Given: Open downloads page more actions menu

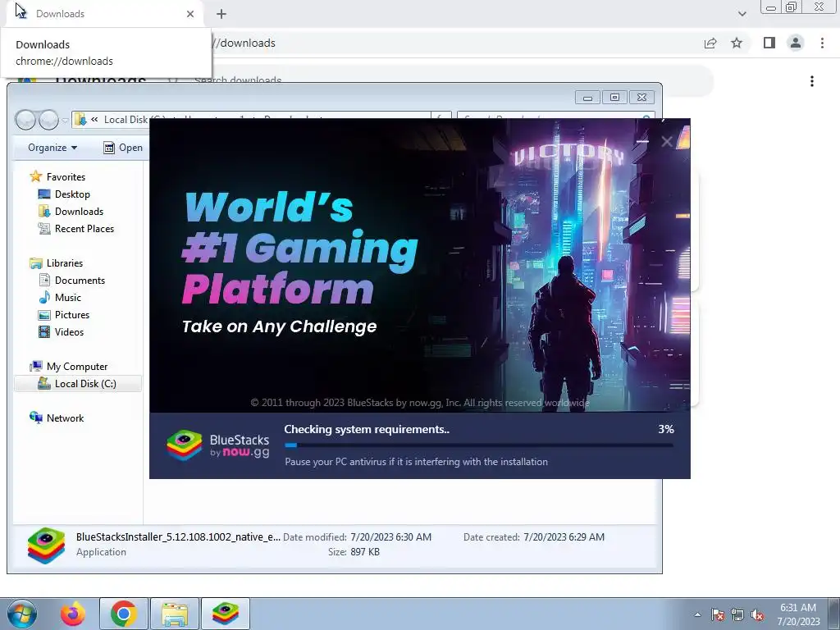Looking at the screenshot, I should [x=812, y=81].
